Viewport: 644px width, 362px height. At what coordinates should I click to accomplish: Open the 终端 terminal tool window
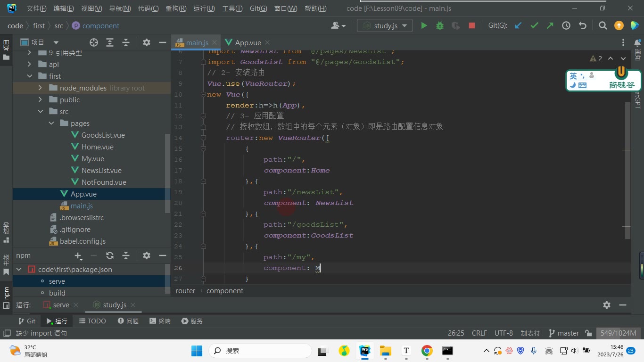click(x=160, y=321)
